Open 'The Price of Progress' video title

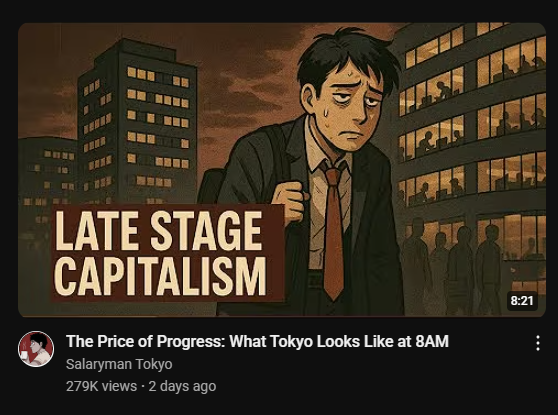(257, 341)
